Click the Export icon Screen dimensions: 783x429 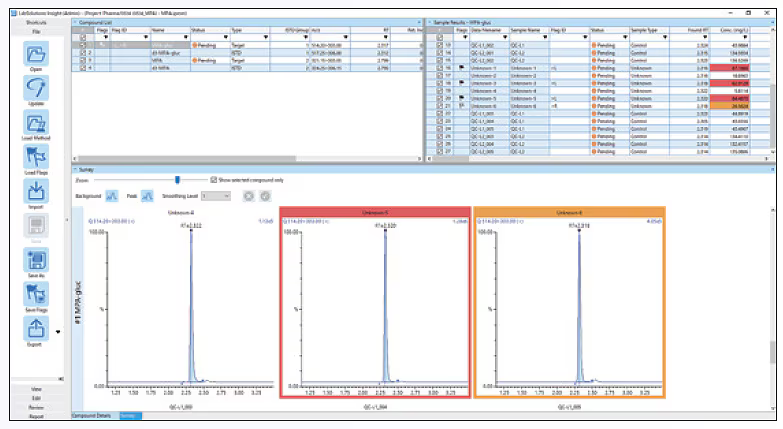pyautogui.click(x=36, y=331)
